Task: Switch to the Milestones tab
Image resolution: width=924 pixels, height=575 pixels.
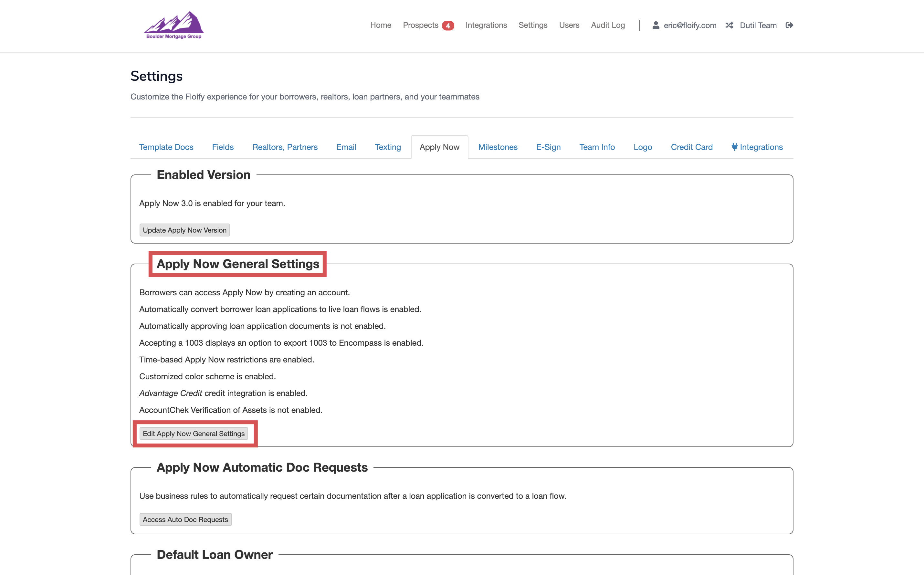Action: tap(498, 147)
